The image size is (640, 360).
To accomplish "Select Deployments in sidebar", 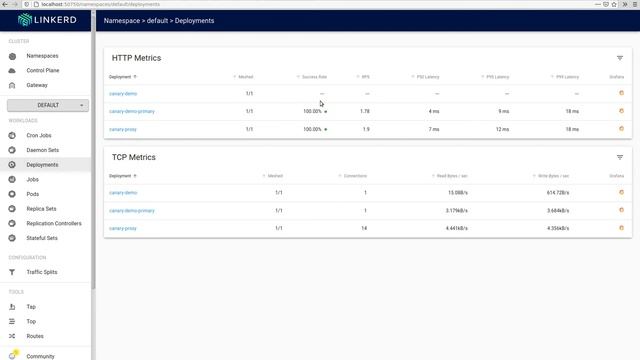I will 42,165.
